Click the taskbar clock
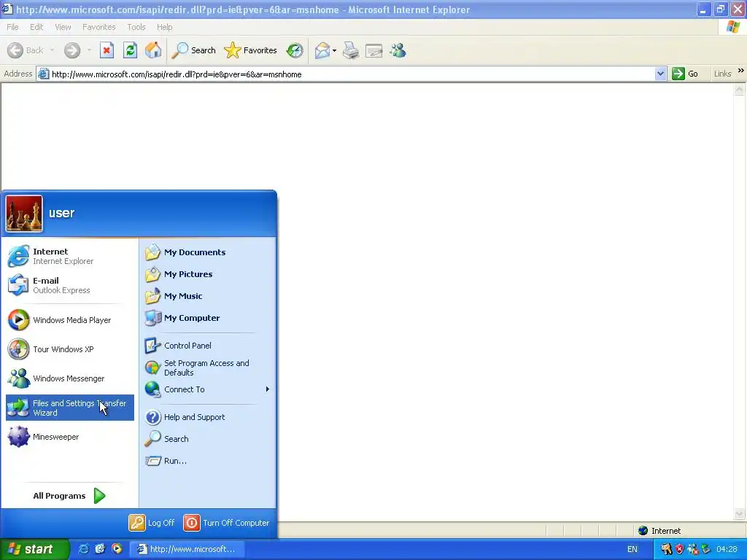 click(727, 549)
